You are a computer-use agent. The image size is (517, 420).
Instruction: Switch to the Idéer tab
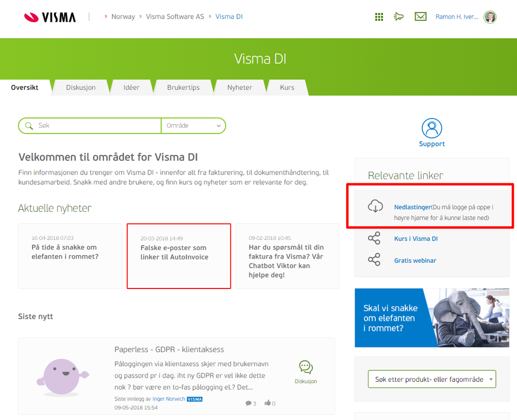131,88
